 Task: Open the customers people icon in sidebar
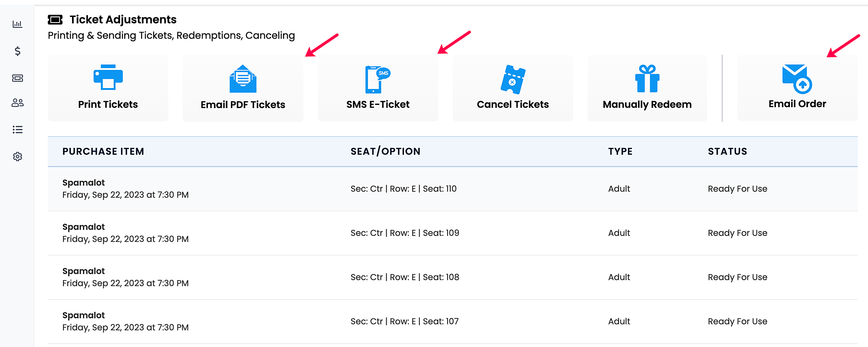17,103
